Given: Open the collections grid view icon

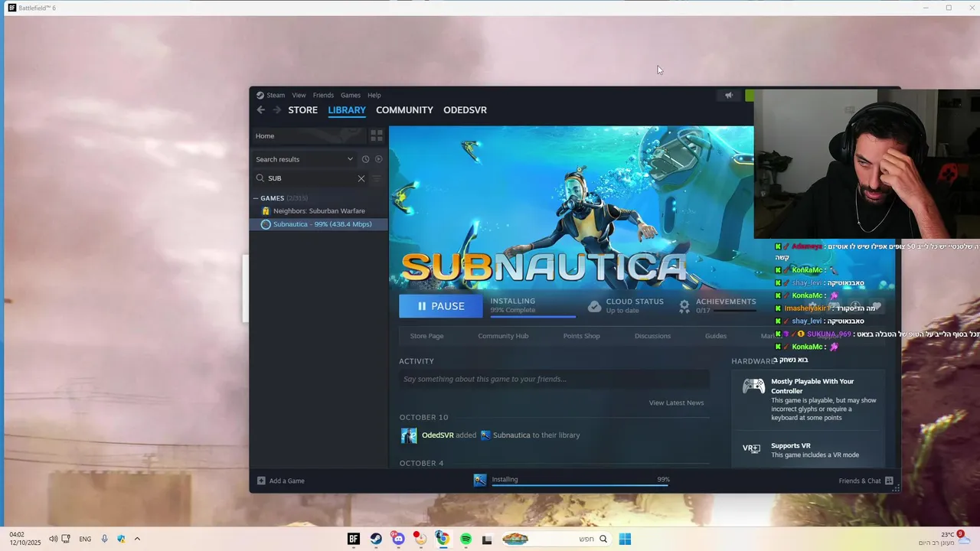Looking at the screenshot, I should click(x=377, y=135).
